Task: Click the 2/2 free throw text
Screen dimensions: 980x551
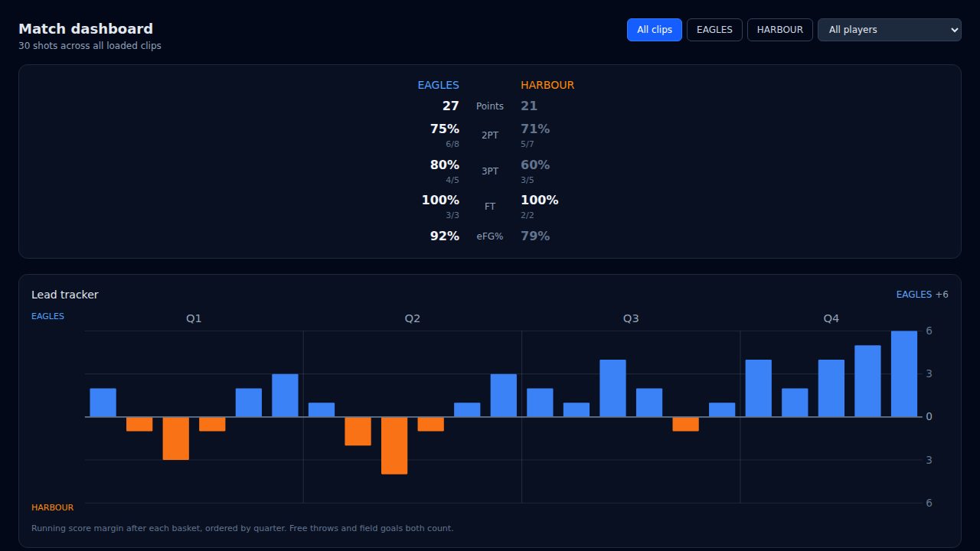Action: tap(528, 215)
